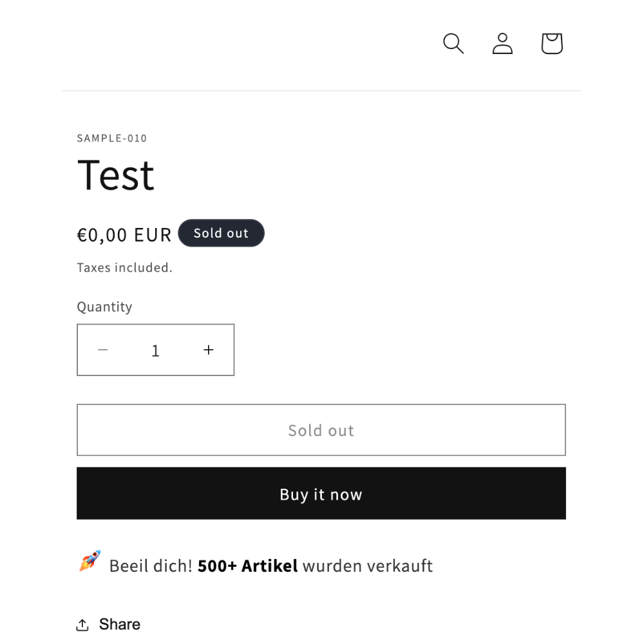Viewport: 644px width, 644px height.
Task: Click the Test product title
Action: point(115,175)
